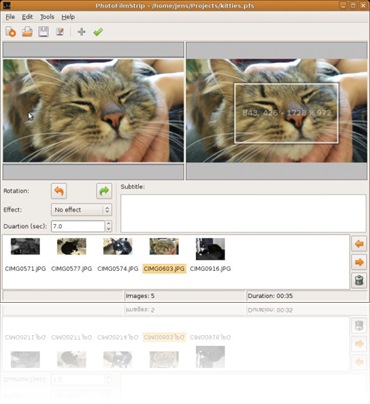Open the window menu icon in title bar
Screen dimensions: 370x404
(6, 6)
